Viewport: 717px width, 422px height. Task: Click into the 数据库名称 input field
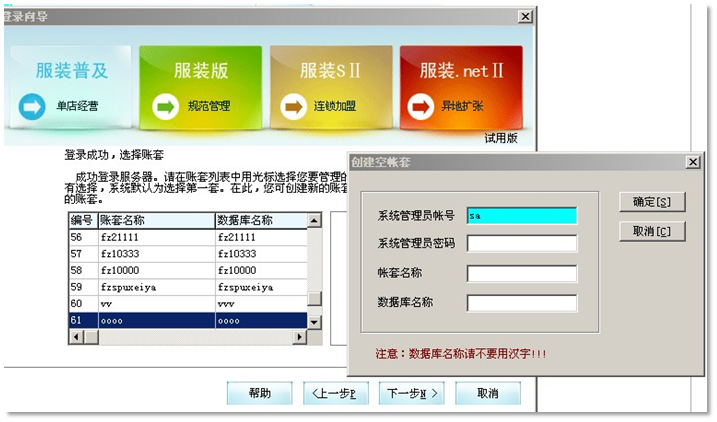522,303
